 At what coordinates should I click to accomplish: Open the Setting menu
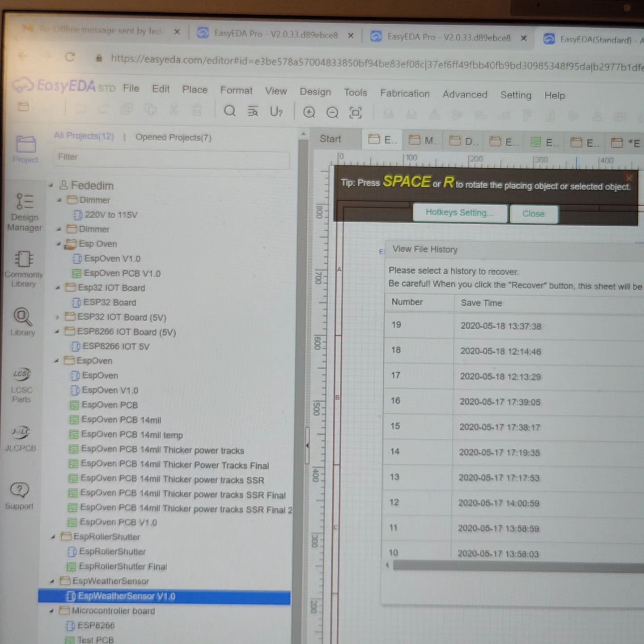coord(516,95)
